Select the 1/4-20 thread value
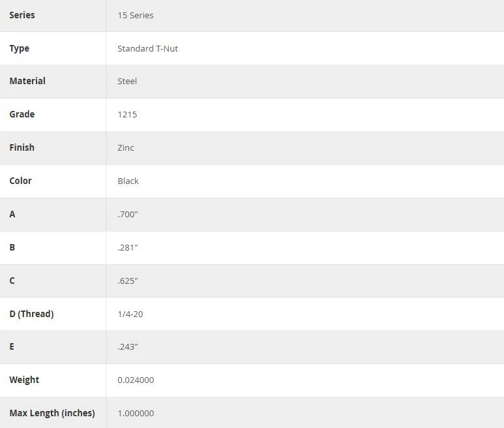504x428 pixels. (130, 314)
